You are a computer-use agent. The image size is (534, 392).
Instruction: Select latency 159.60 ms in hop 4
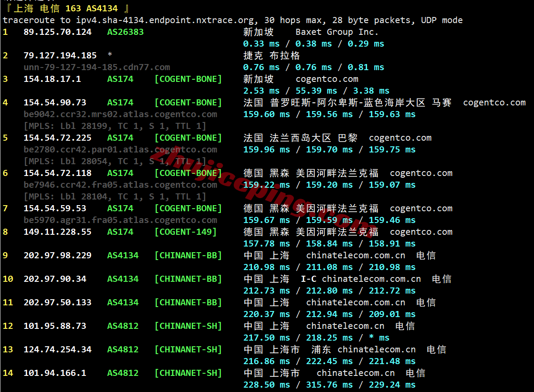tap(266, 114)
